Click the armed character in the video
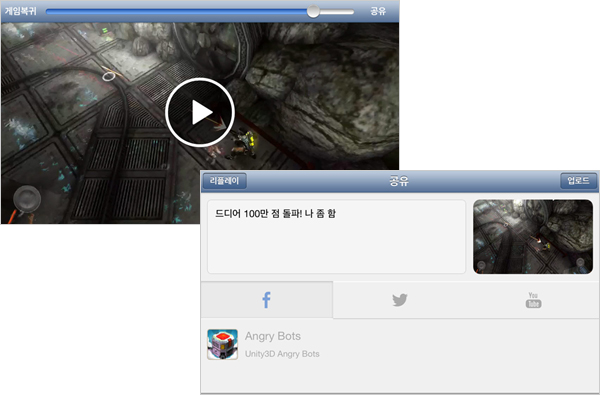The width and height of the screenshot is (600, 395). [x=243, y=145]
